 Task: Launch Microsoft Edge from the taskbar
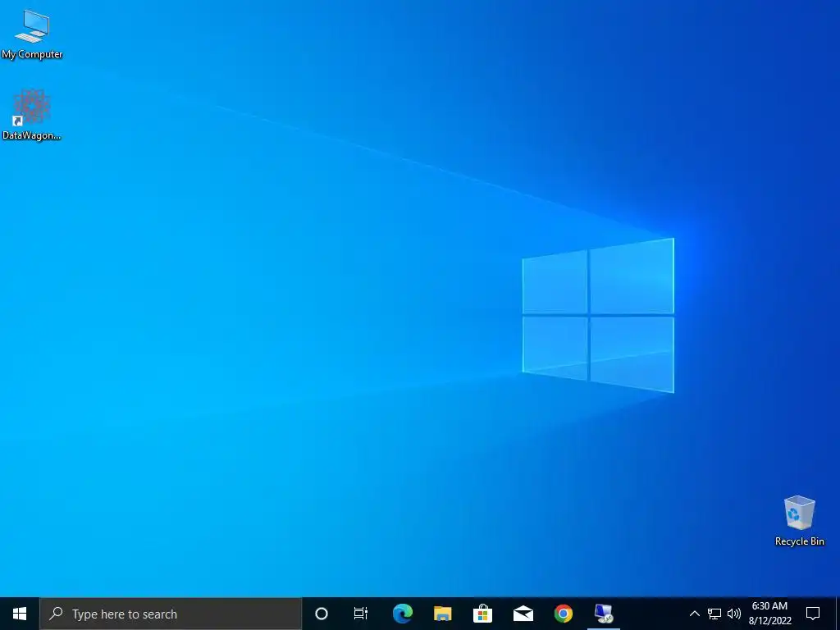pos(402,614)
